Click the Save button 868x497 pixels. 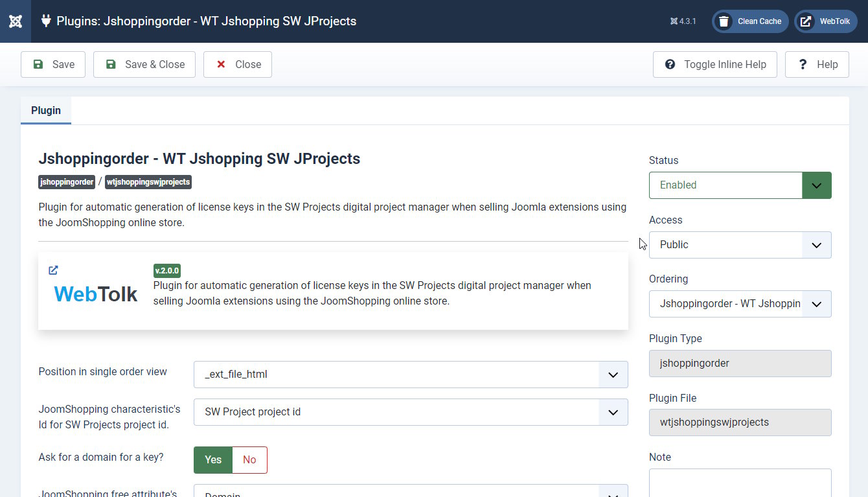[53, 64]
